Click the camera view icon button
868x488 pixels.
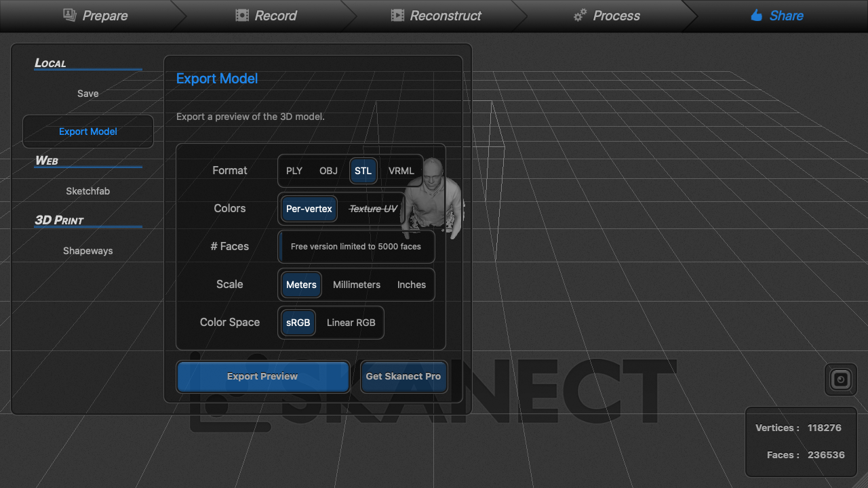(x=841, y=380)
